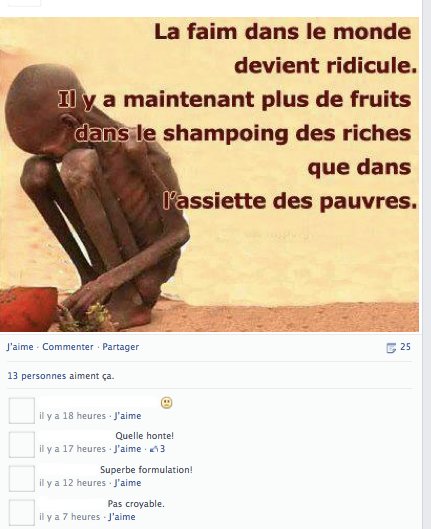The height and width of the screenshot is (529, 431).
Task: Click Commenter under the photo
Action: [68, 347]
